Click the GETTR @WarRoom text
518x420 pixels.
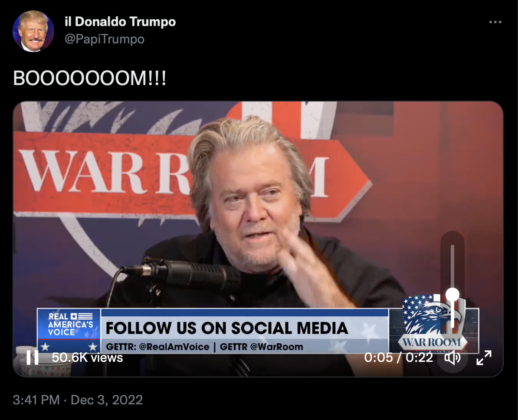point(261,347)
